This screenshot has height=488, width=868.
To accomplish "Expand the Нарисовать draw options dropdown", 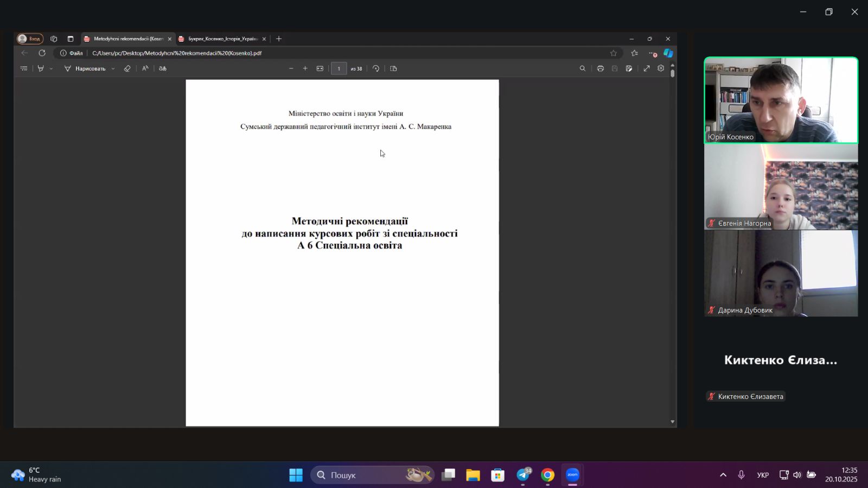I will [113, 69].
